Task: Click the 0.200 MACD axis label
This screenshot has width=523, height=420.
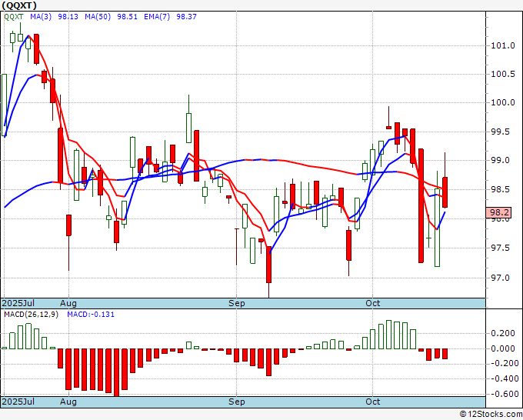Action: tap(503, 333)
